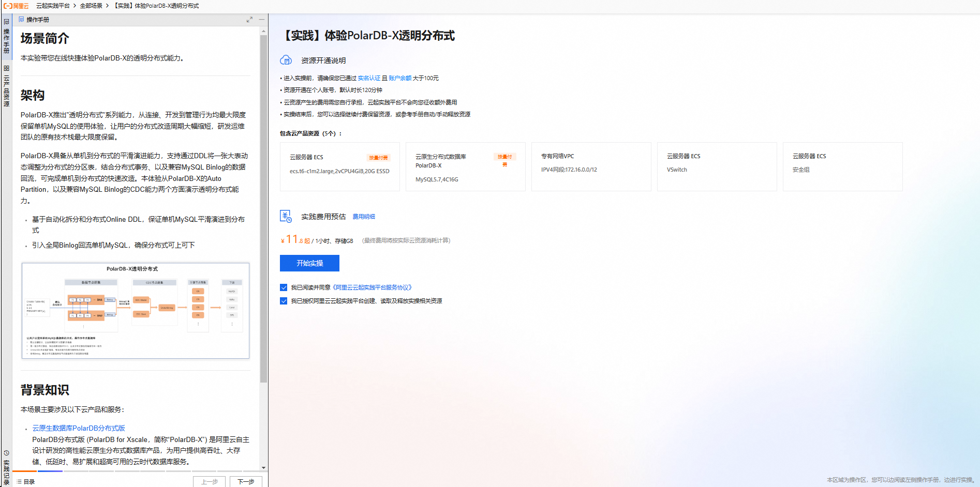Viewport: 980px width, 487px height.
Task: Click the 场景简介 heading
Action: tap(44, 39)
